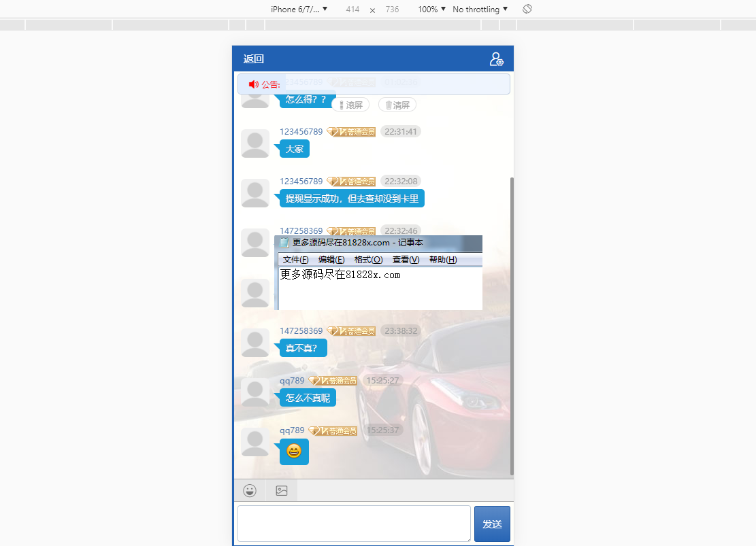Viewport: 756px width, 546px height.
Task: Toggle the 滚屏 auto-scroll button
Action: [x=350, y=105]
